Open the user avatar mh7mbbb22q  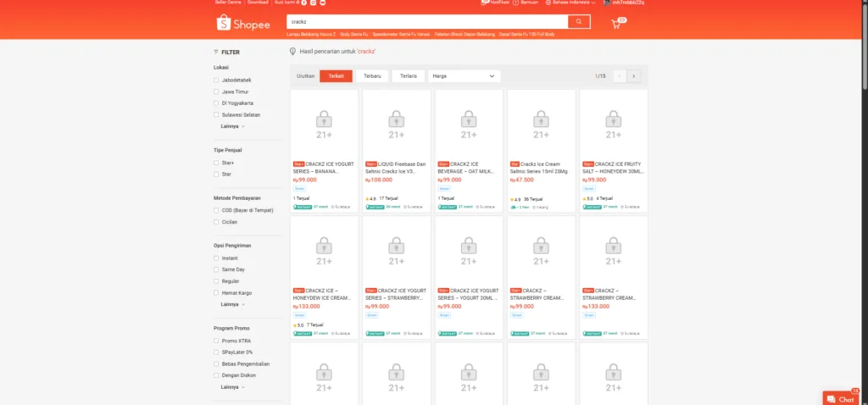click(607, 3)
